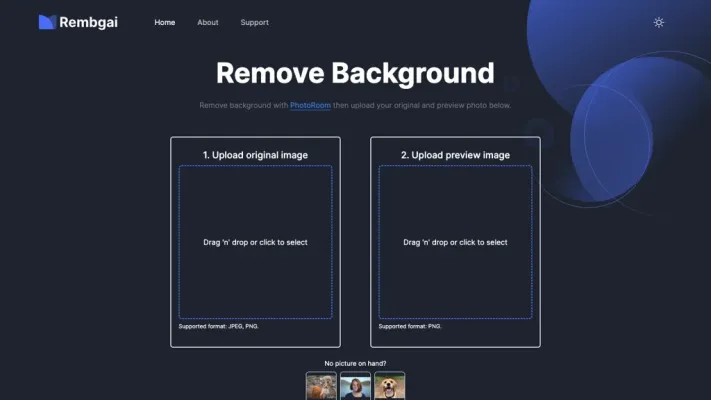Viewport: 711px width, 400px height.
Task: Go to the About page
Action: pyautogui.click(x=208, y=22)
